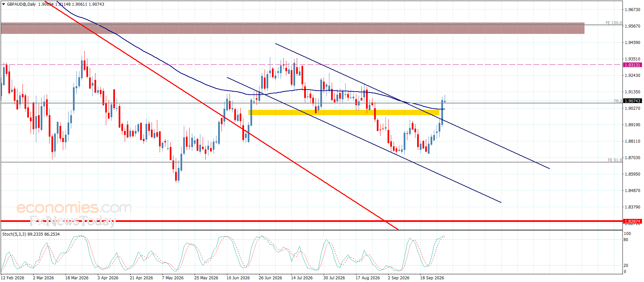Screen dimensions: 644x282
Task: Click the 1.95670 price axis label
Action: pos(632,26)
